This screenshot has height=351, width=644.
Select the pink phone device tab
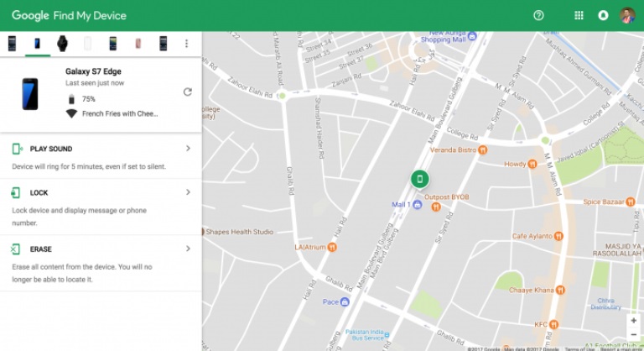138,43
